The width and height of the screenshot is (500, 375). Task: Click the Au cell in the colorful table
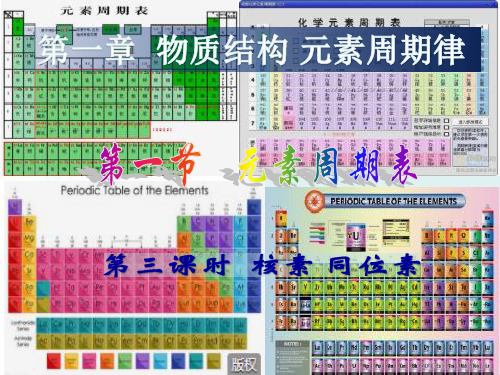pos(156,287)
